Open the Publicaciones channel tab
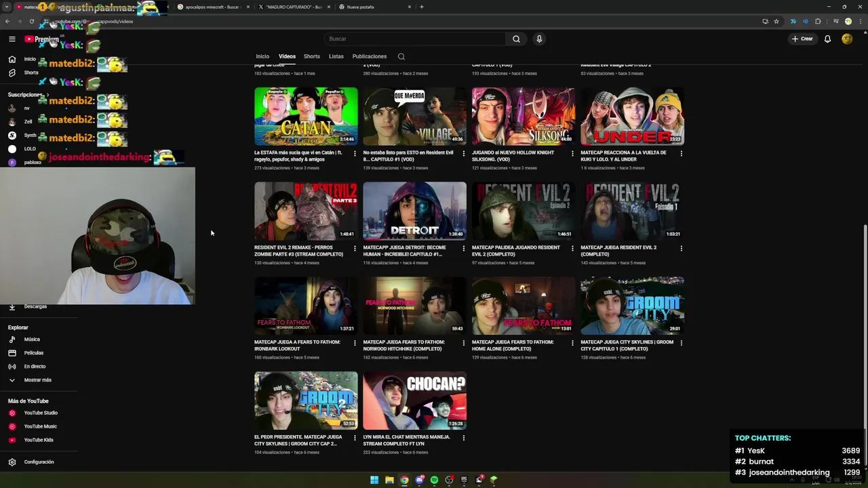Viewport: 868px width, 488px height. point(370,56)
